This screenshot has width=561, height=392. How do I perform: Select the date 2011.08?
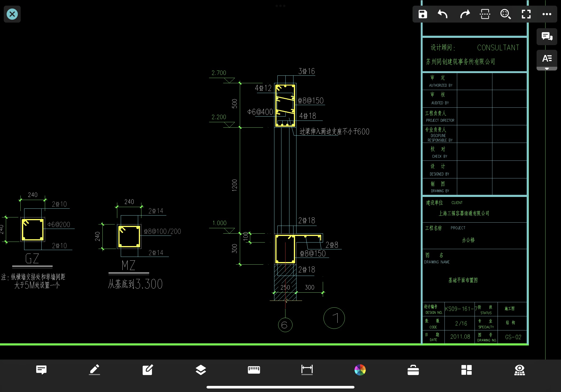pos(460,337)
